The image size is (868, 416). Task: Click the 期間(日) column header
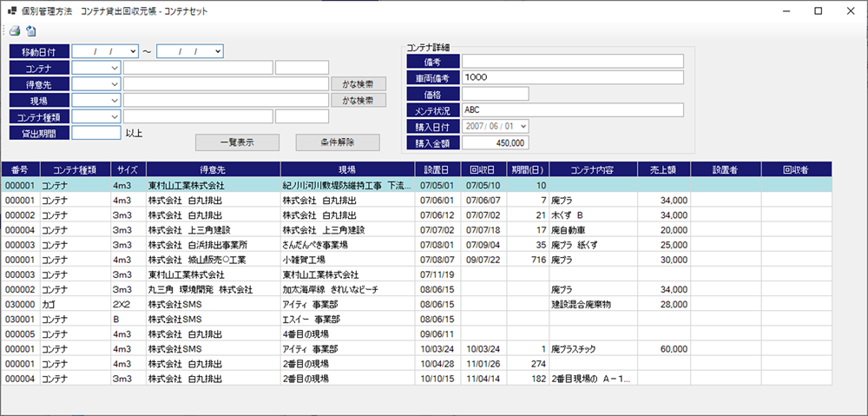pos(528,170)
